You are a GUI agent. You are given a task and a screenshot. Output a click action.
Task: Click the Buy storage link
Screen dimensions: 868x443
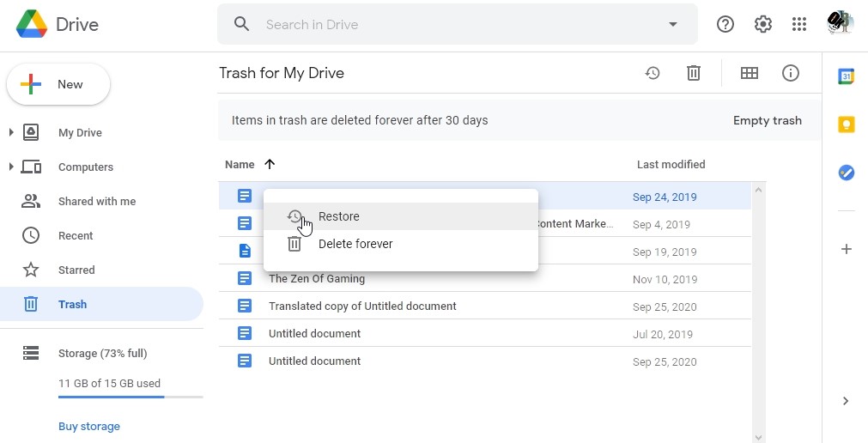pyautogui.click(x=89, y=427)
